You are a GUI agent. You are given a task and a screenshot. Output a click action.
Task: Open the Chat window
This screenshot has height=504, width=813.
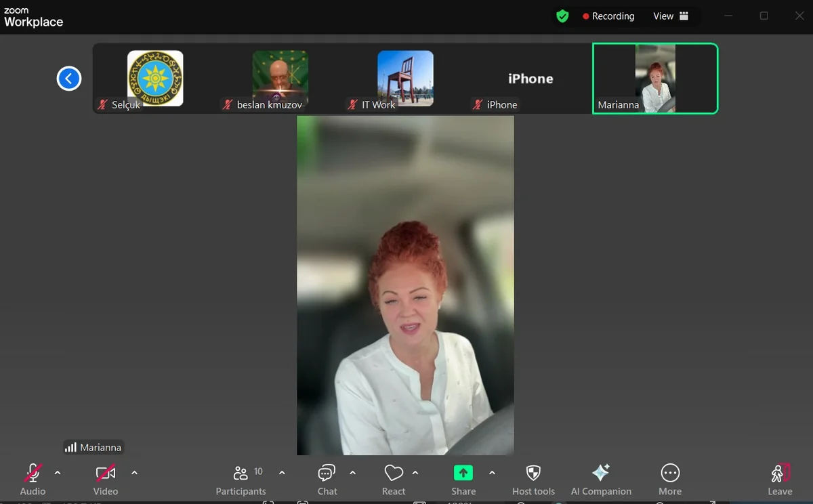tap(327, 479)
